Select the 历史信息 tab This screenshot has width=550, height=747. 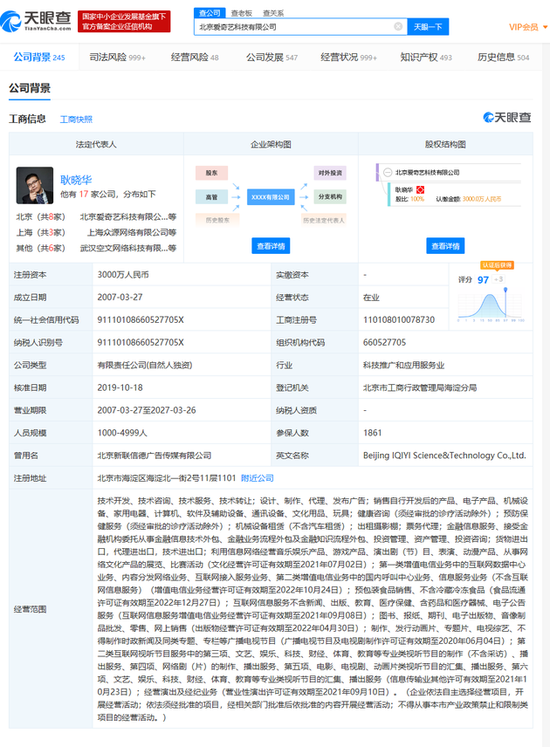(x=503, y=57)
